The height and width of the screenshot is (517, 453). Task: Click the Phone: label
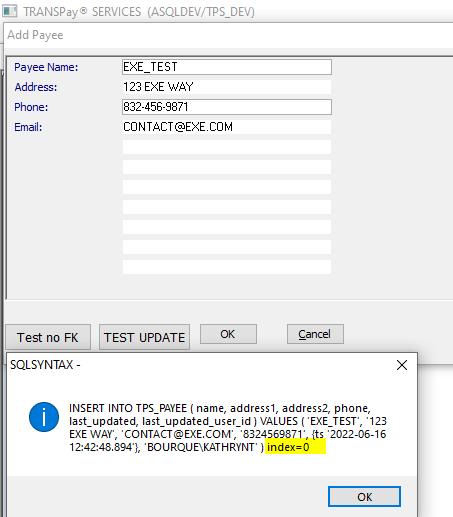[x=31, y=107]
